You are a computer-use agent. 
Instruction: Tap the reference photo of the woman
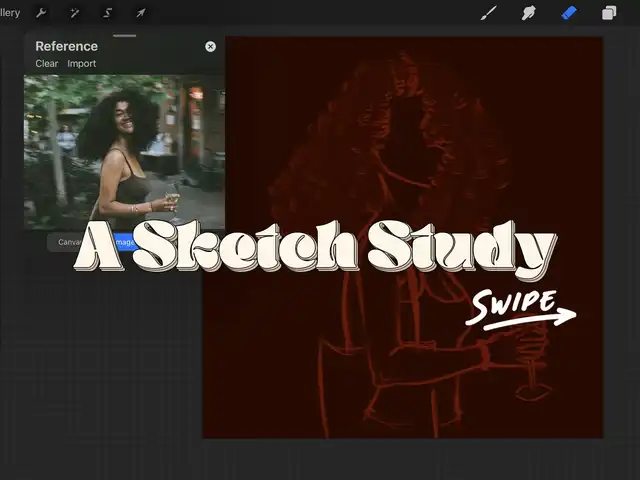(124, 150)
